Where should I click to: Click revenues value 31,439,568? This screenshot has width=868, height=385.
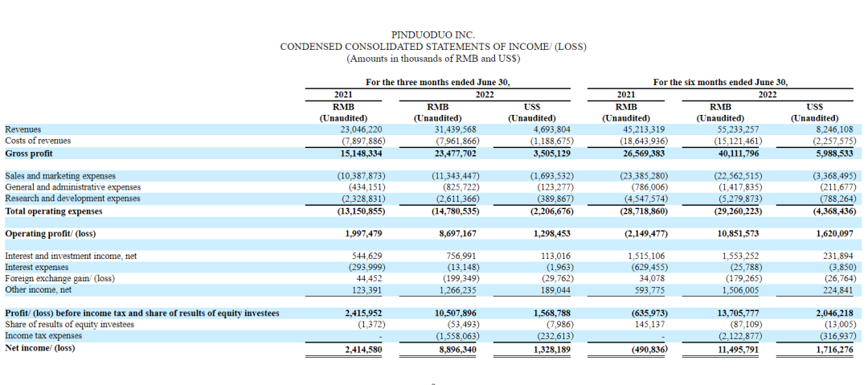pyautogui.click(x=457, y=129)
